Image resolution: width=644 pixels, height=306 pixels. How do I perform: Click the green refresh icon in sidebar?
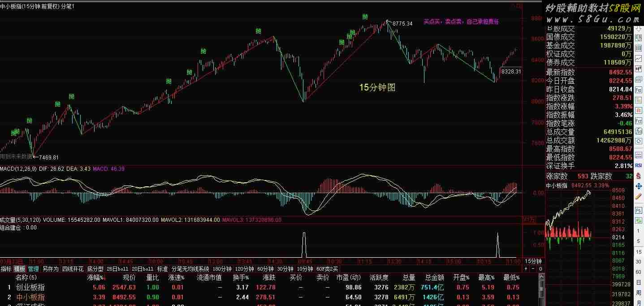tap(639, 220)
